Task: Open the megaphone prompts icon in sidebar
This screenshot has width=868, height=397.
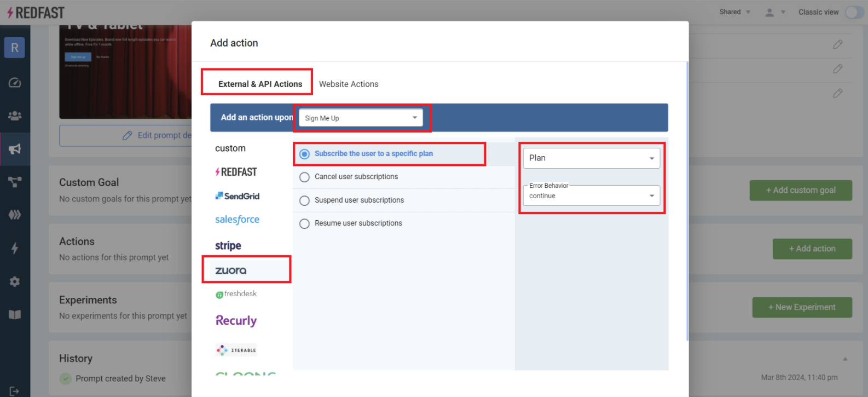Action: coord(15,149)
